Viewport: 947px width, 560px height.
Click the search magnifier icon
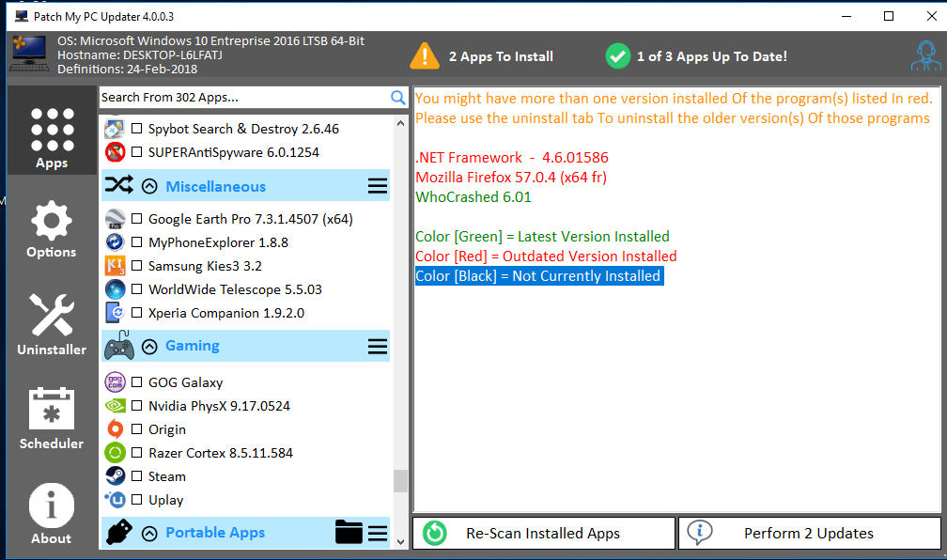coord(398,98)
